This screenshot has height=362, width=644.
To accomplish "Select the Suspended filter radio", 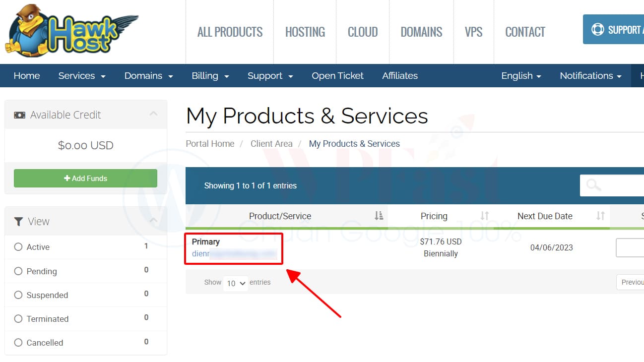I will [18, 295].
